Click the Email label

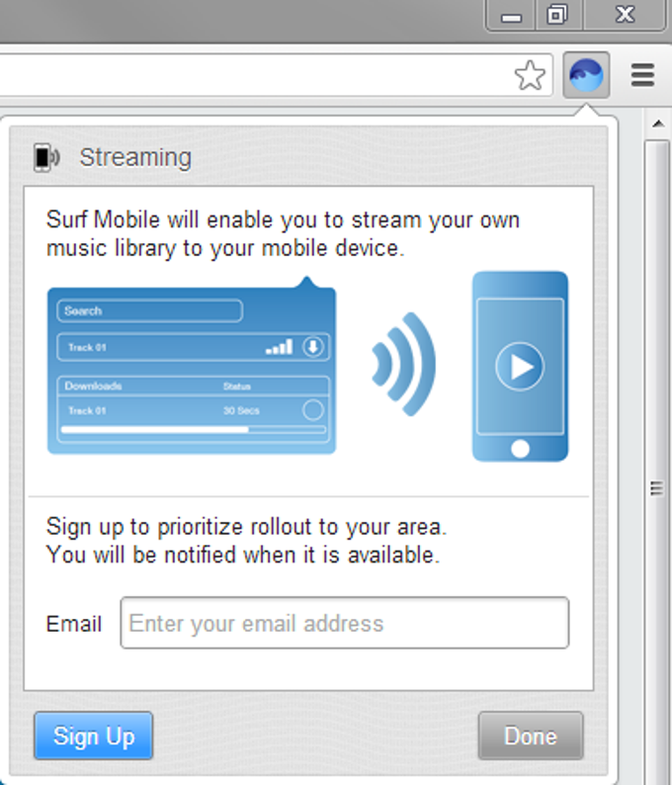74,624
